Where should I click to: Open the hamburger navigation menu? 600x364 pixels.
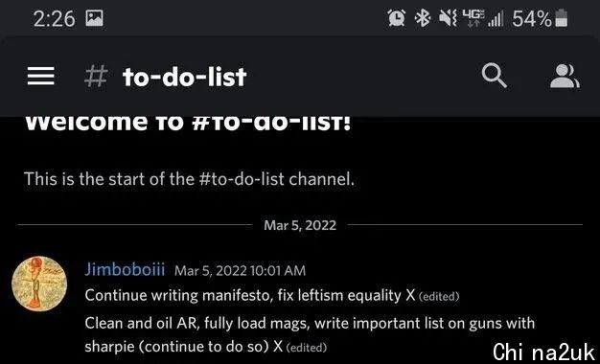click(40, 77)
